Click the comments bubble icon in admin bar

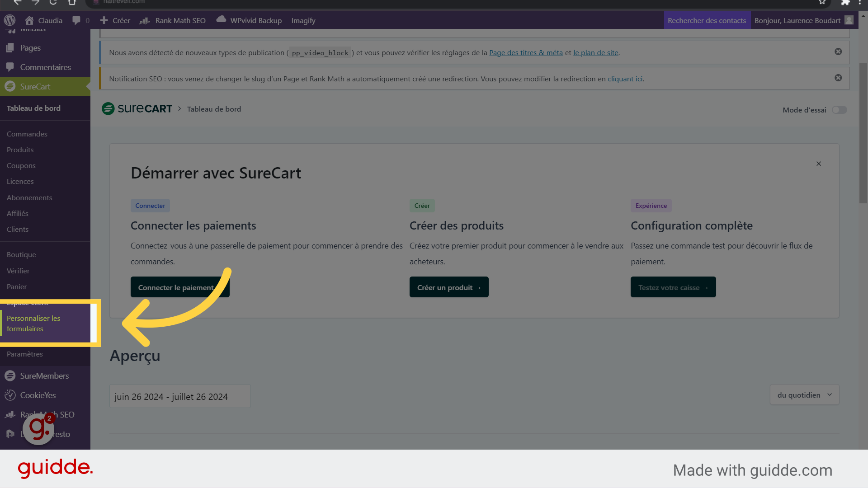76,20
